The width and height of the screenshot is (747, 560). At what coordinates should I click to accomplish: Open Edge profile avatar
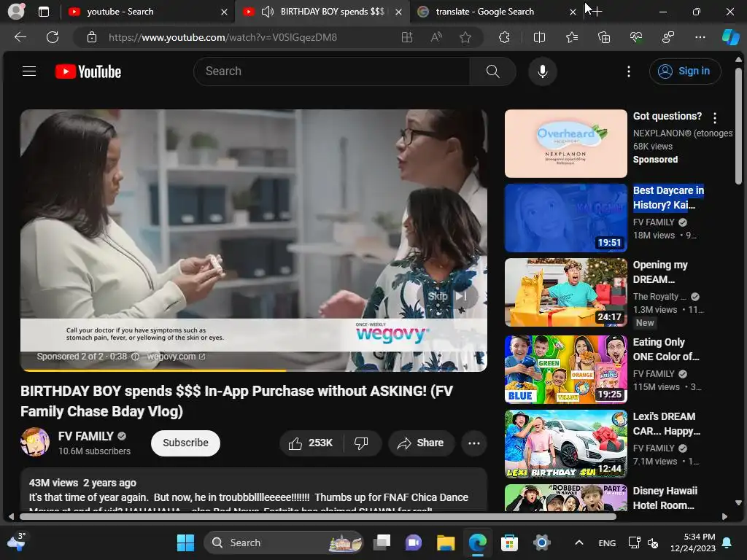click(x=16, y=12)
